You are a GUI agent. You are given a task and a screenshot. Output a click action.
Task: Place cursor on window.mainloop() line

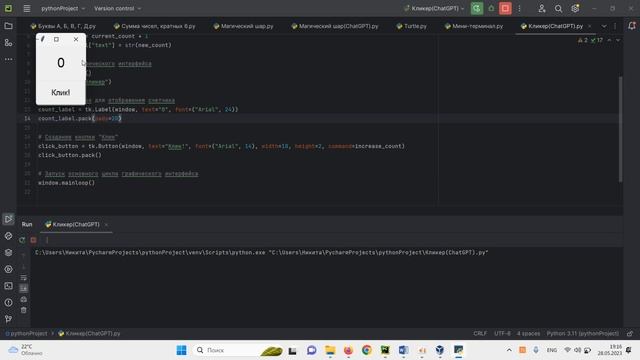(66, 183)
